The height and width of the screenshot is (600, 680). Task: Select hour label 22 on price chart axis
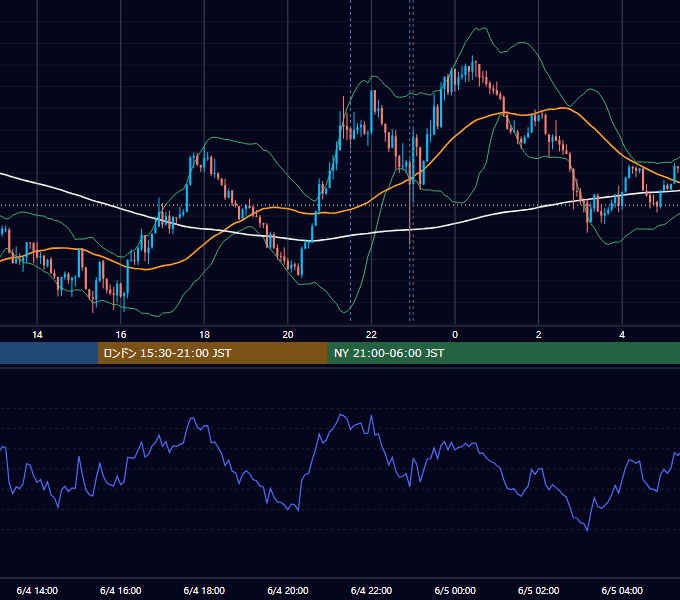coord(371,335)
